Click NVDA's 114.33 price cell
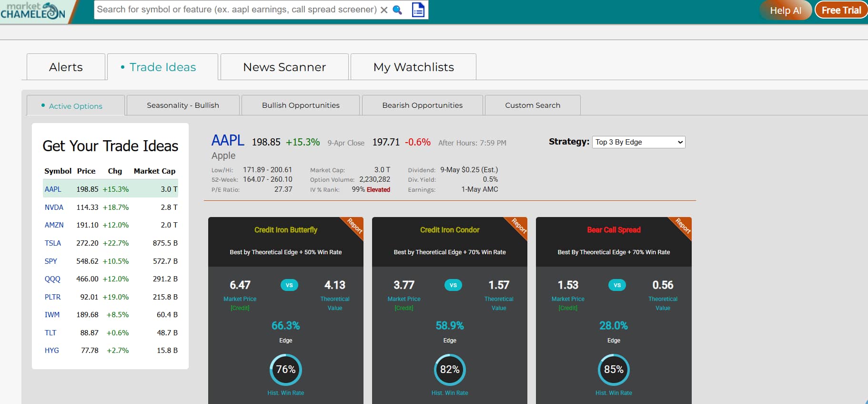Image resolution: width=868 pixels, height=404 pixels. (x=87, y=207)
